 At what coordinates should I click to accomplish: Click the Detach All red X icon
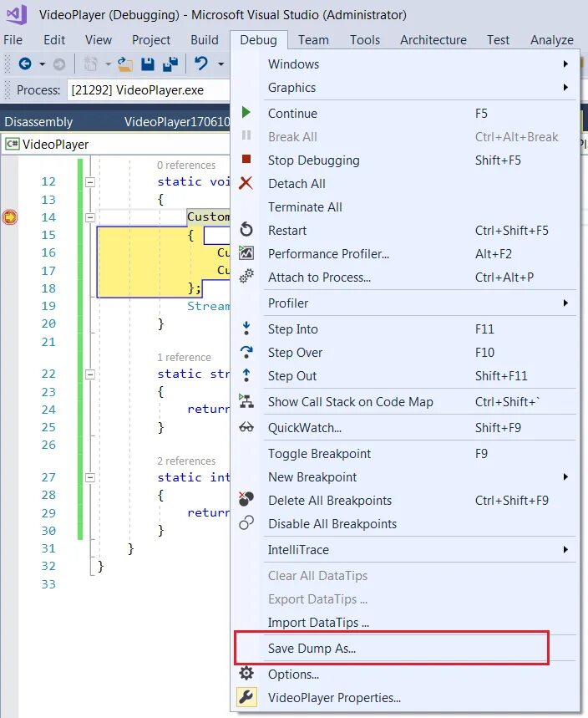(x=246, y=183)
